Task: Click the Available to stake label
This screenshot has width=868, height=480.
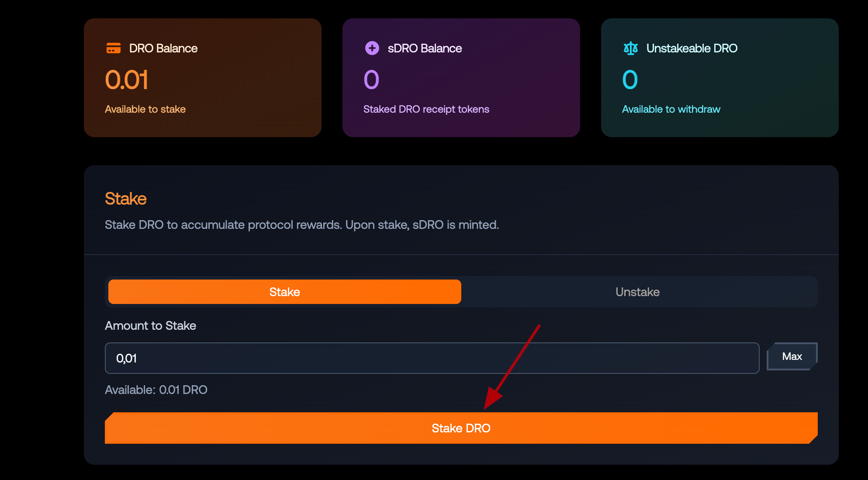Action: click(x=145, y=109)
